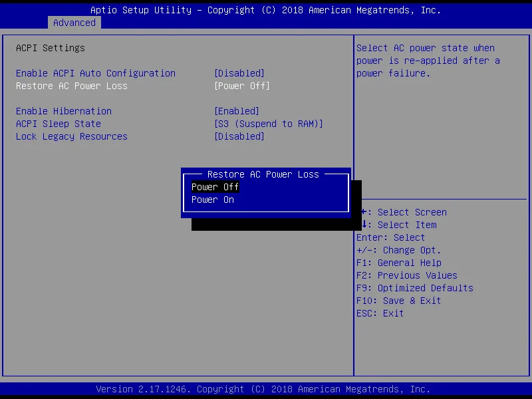The height and width of the screenshot is (399, 532).
Task: Click the ACPI Settings heading
Action: 51,48
